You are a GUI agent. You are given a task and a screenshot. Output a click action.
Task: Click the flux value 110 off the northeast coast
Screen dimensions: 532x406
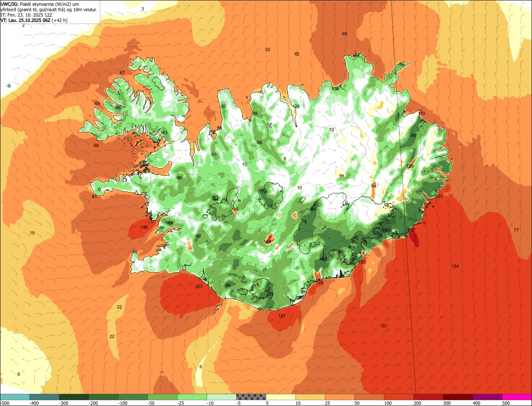click(x=422, y=113)
